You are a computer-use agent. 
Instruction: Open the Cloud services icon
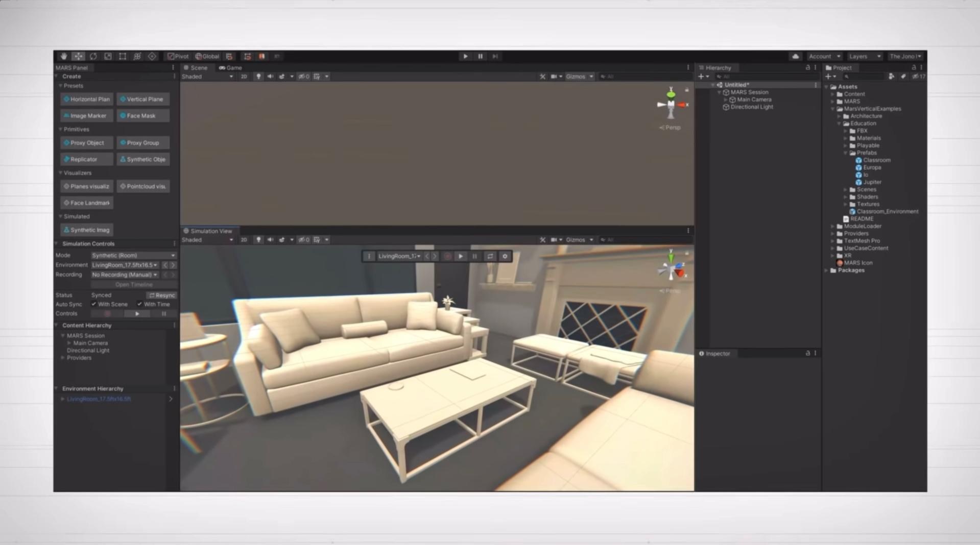point(795,56)
